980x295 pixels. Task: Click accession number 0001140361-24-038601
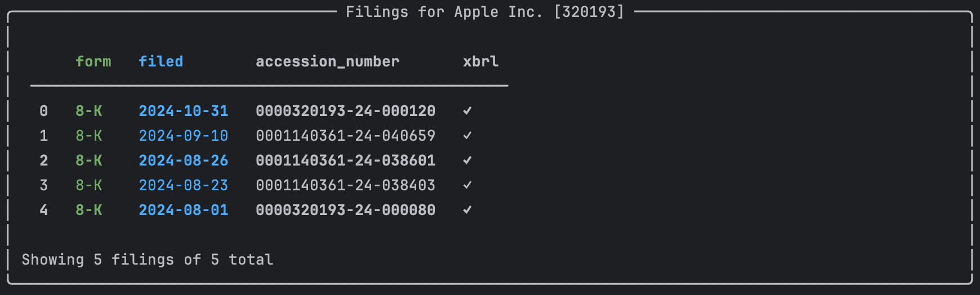pos(346,160)
